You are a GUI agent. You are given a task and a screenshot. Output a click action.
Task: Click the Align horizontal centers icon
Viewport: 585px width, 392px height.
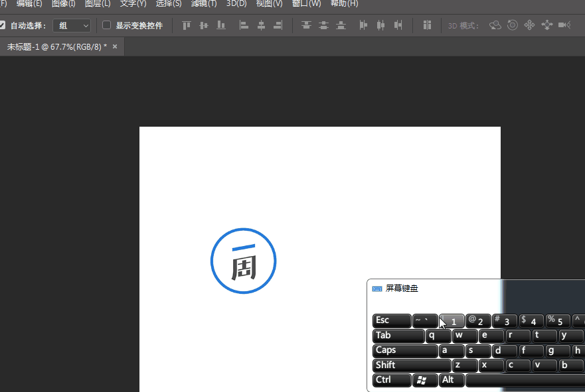(261, 25)
